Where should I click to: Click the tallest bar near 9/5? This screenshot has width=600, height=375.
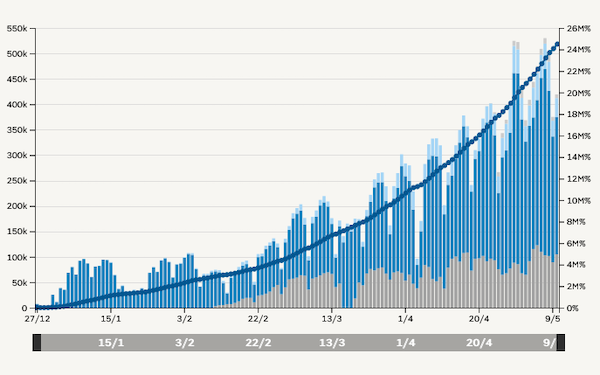pos(545,173)
